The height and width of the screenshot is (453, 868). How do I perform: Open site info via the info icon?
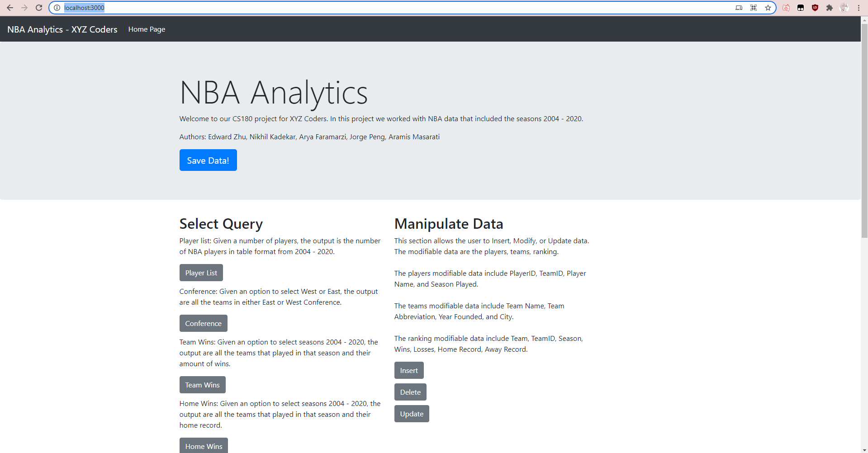[57, 8]
